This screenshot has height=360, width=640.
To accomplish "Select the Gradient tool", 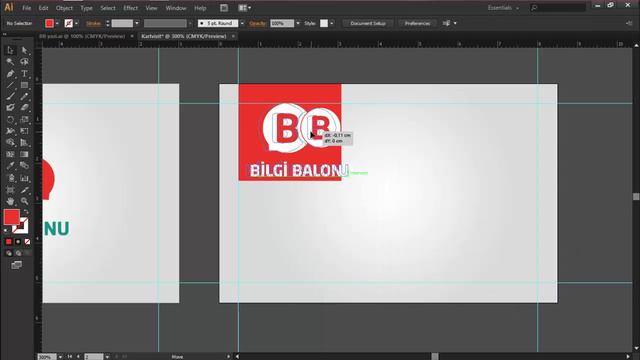I will click(x=24, y=154).
